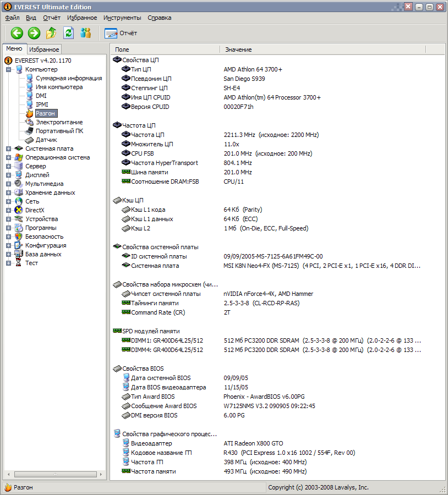Click the Сеть globe icon
The height and width of the screenshot is (495, 448).
click(x=19, y=201)
